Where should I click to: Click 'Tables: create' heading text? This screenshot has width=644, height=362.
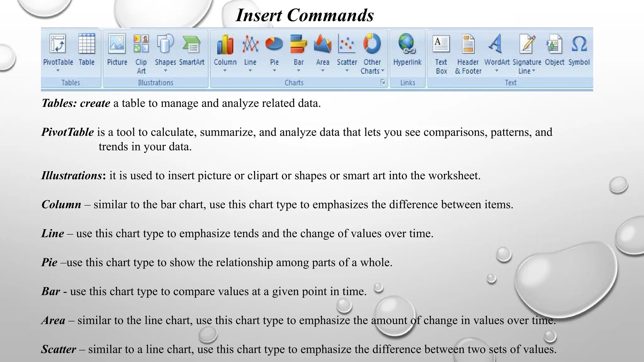76,103
